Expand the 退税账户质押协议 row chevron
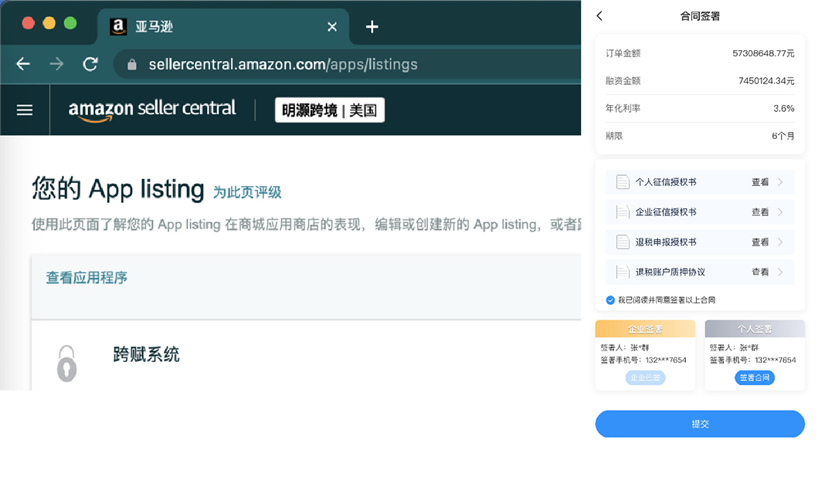This screenshot has width=818, height=504. 780,272
